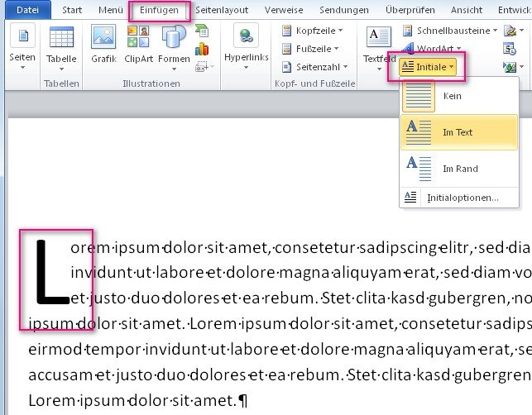
Task: Switch to the Seitenlayout tab
Action: 222,10
